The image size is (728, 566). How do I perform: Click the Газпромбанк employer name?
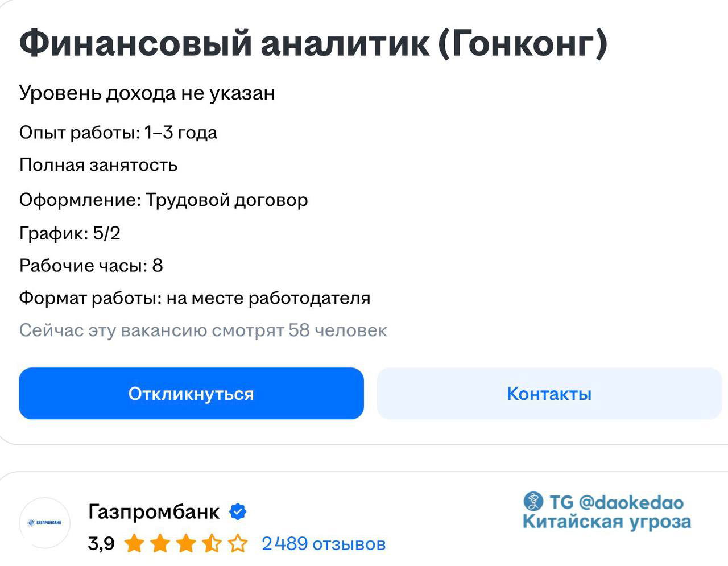(154, 511)
